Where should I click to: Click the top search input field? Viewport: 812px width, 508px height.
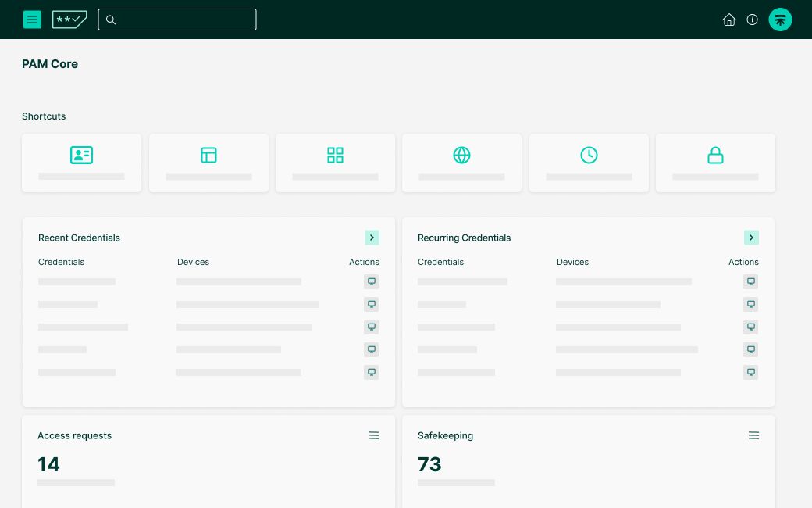point(177,20)
